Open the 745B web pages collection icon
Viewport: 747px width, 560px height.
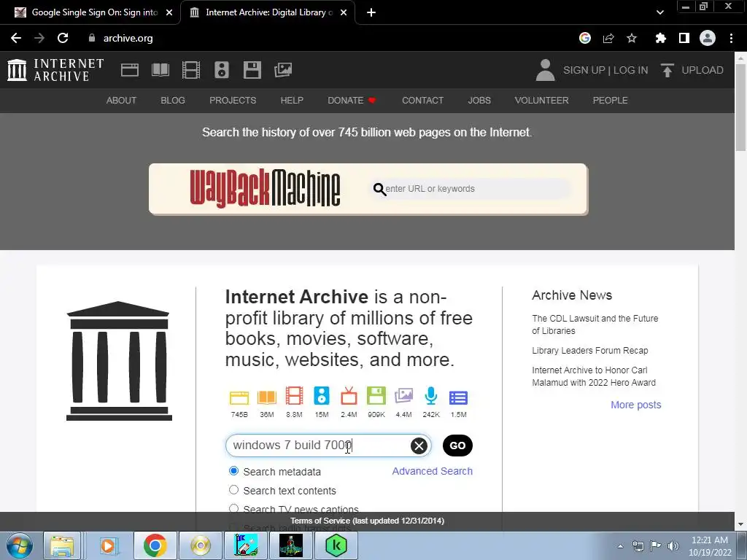[x=239, y=397]
